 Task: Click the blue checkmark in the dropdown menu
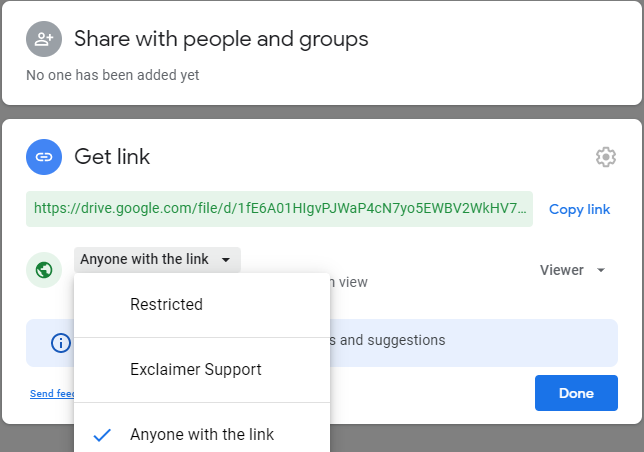(x=101, y=435)
